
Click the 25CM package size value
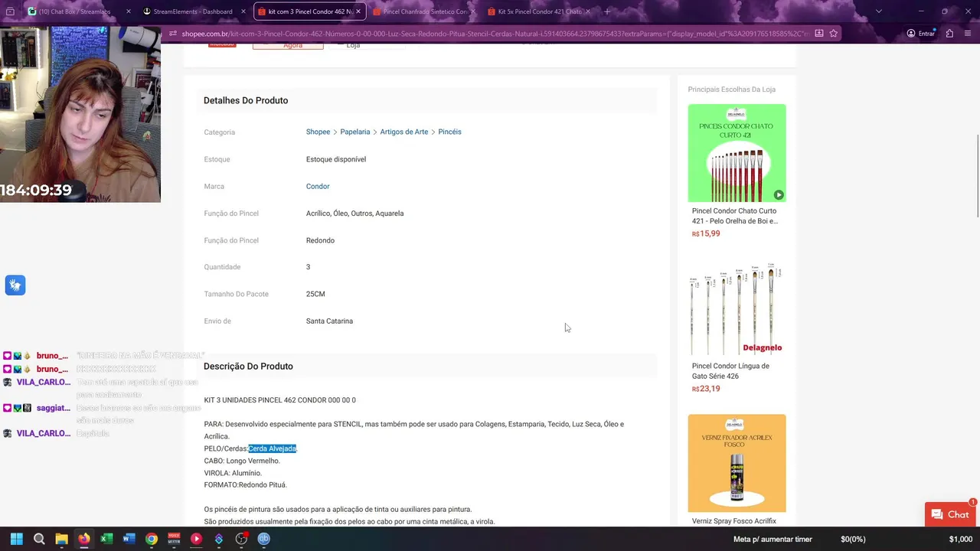coord(315,294)
